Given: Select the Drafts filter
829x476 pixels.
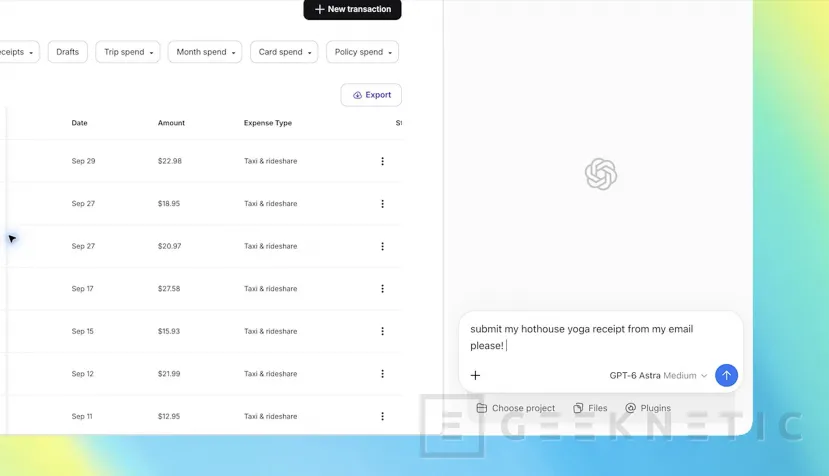Looking at the screenshot, I should pyautogui.click(x=68, y=52).
